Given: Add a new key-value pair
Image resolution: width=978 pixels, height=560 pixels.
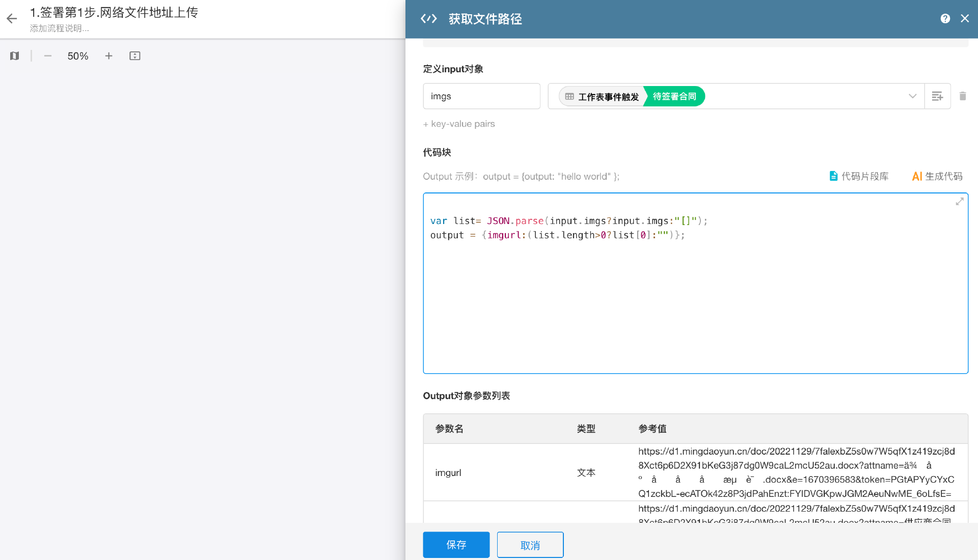Looking at the screenshot, I should (x=459, y=124).
